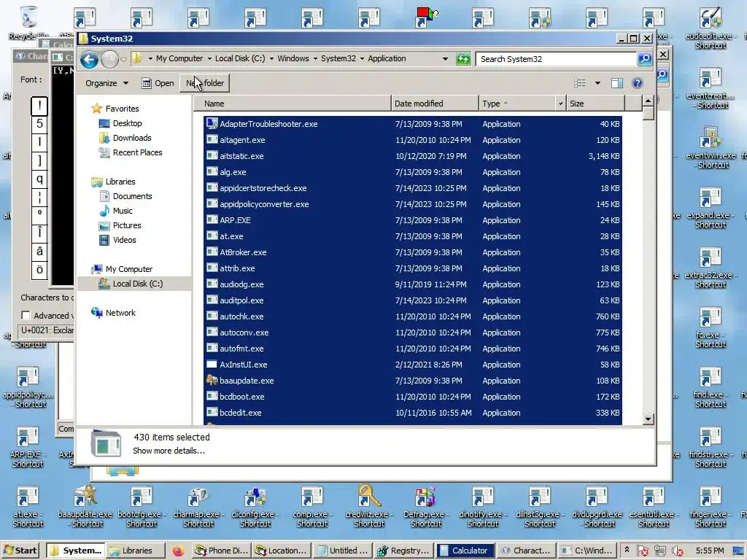Open finger.exe shortcut on desktop
The height and width of the screenshot is (560, 747).
pyautogui.click(x=711, y=506)
